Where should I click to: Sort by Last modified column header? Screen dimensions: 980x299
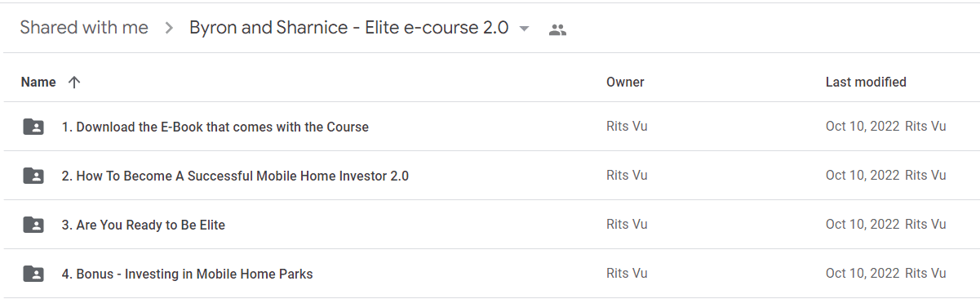pyautogui.click(x=866, y=82)
